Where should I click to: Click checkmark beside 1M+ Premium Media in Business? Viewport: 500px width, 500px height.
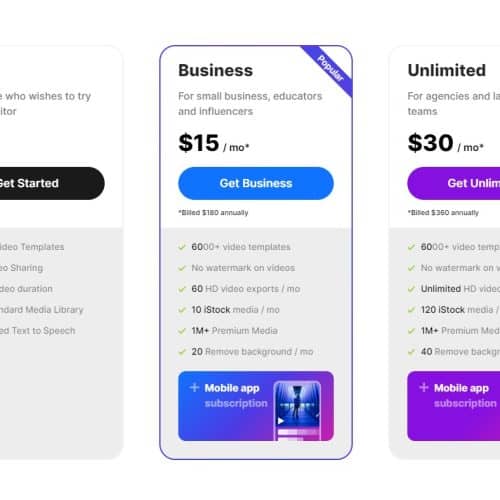(182, 331)
